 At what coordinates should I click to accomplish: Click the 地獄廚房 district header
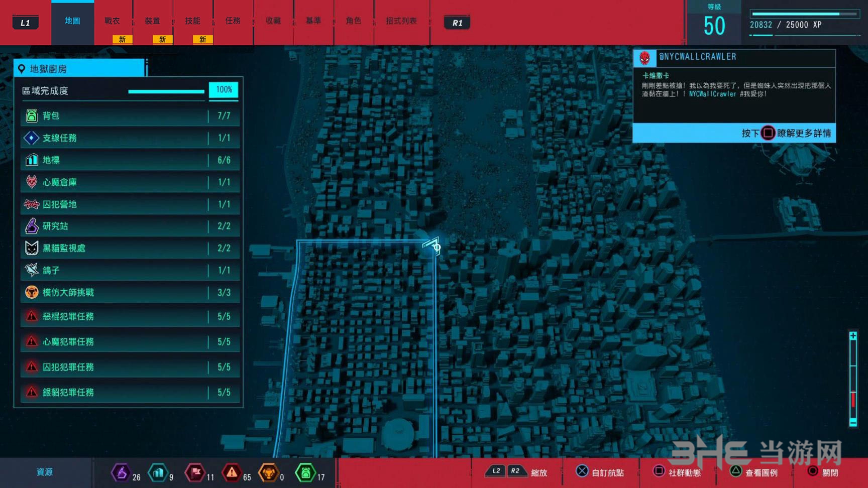point(80,68)
